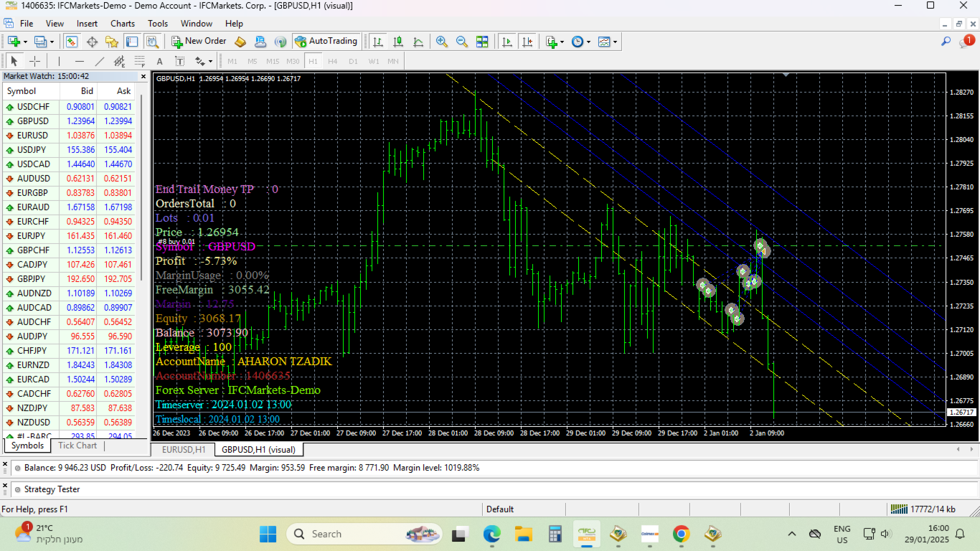
Task: Select the text tool A
Action: tap(160, 61)
